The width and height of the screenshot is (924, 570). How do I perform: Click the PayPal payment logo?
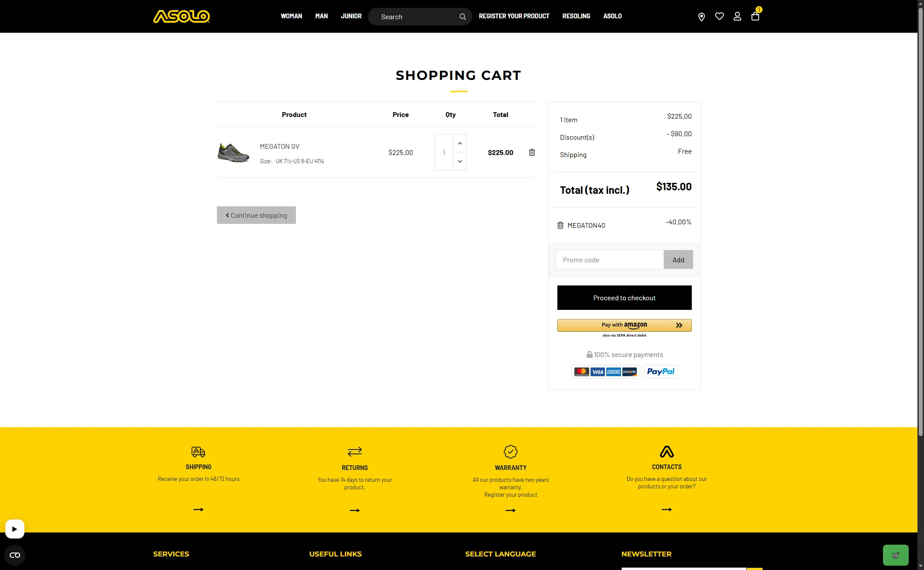(x=661, y=372)
